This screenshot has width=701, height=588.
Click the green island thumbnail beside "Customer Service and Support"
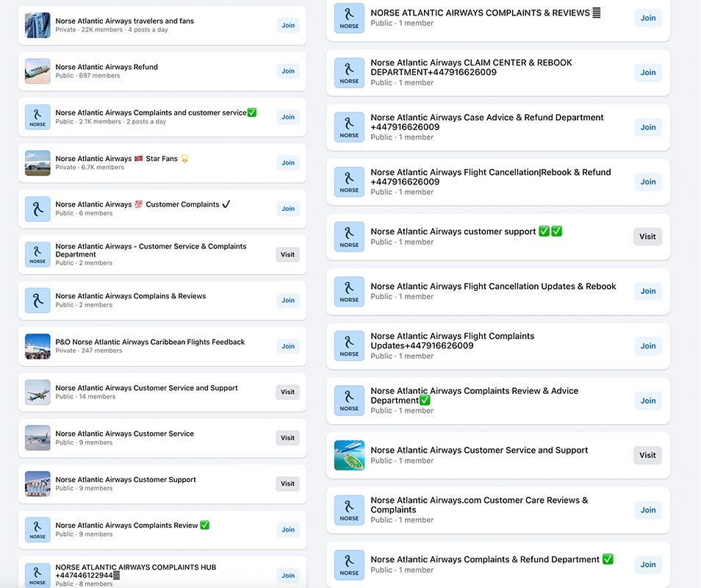point(349,455)
